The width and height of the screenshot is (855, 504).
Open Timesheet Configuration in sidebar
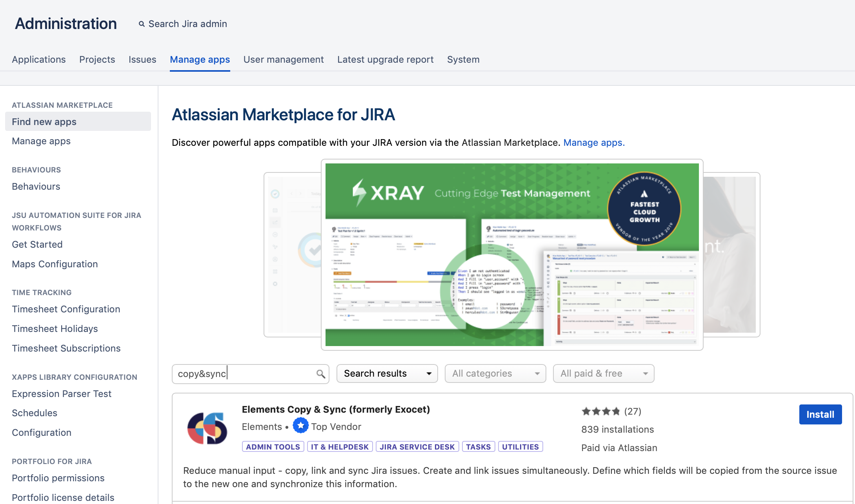coord(66,309)
